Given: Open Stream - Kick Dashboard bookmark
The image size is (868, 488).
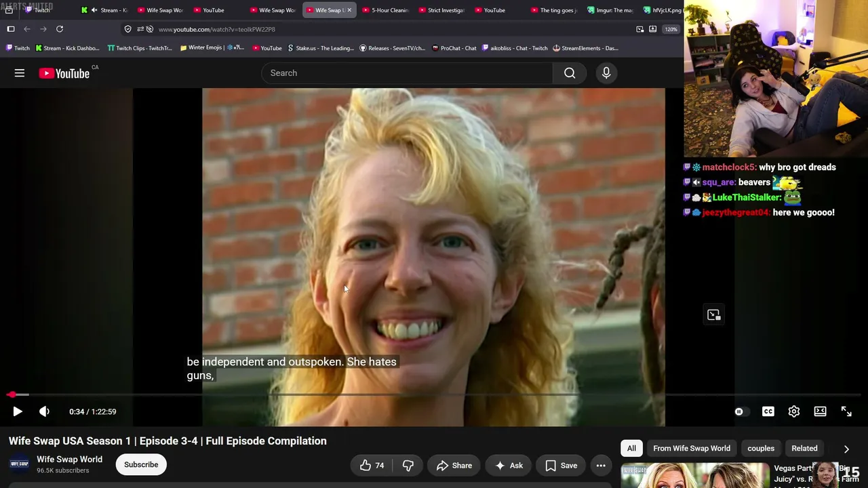Looking at the screenshot, I should (67, 48).
